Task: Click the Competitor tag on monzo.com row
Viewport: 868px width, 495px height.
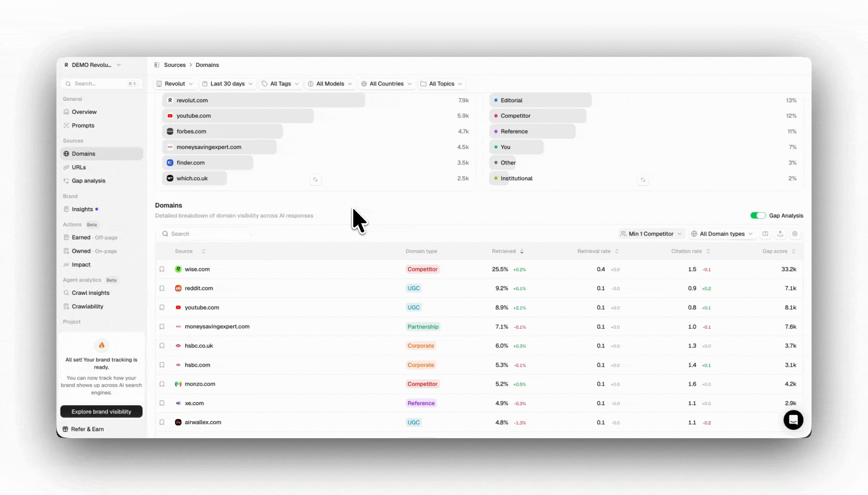Action: (423, 384)
